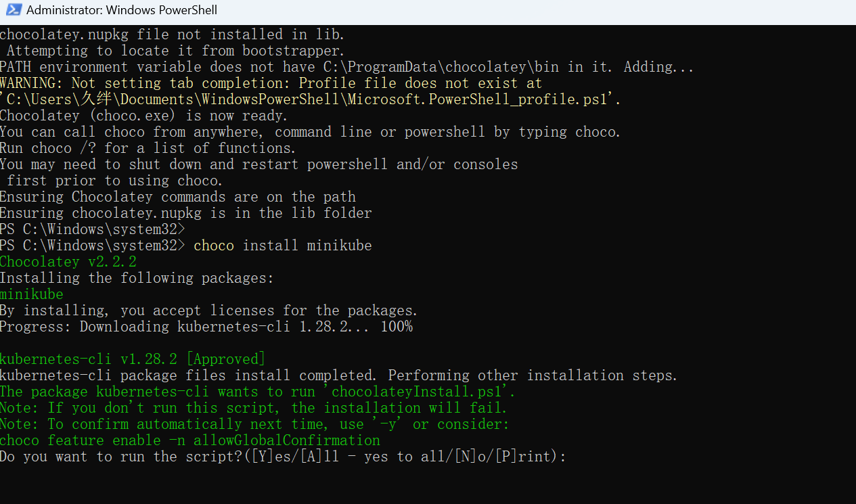Viewport: 856px width, 504px height.
Task: Click 'kubernetes-cli v1.28.2 [Approved]' line
Action: tap(133, 359)
